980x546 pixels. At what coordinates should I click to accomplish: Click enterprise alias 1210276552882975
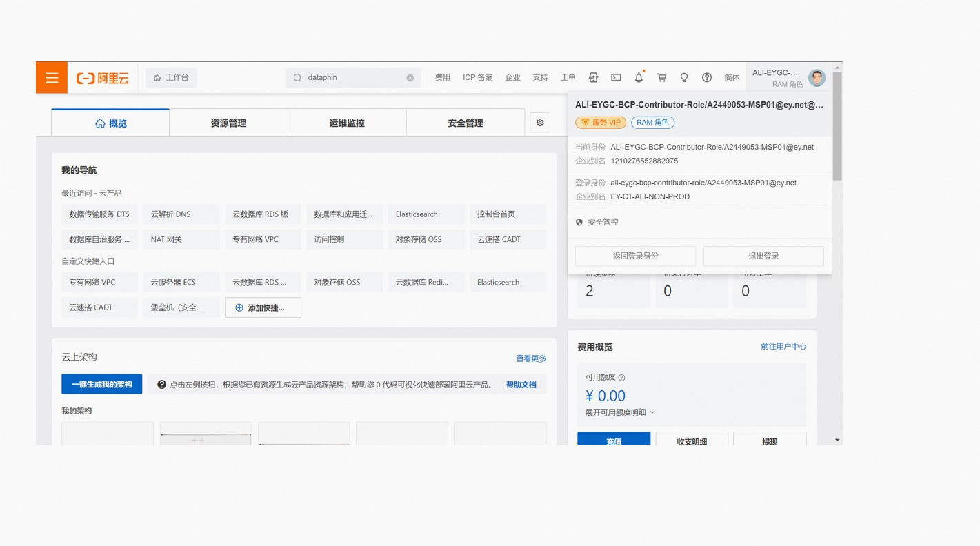click(x=644, y=161)
